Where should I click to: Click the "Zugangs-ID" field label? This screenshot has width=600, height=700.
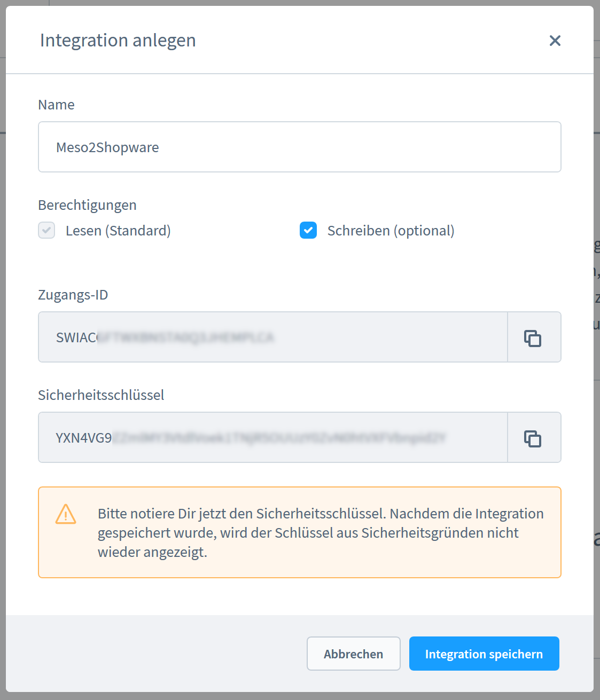click(x=73, y=295)
